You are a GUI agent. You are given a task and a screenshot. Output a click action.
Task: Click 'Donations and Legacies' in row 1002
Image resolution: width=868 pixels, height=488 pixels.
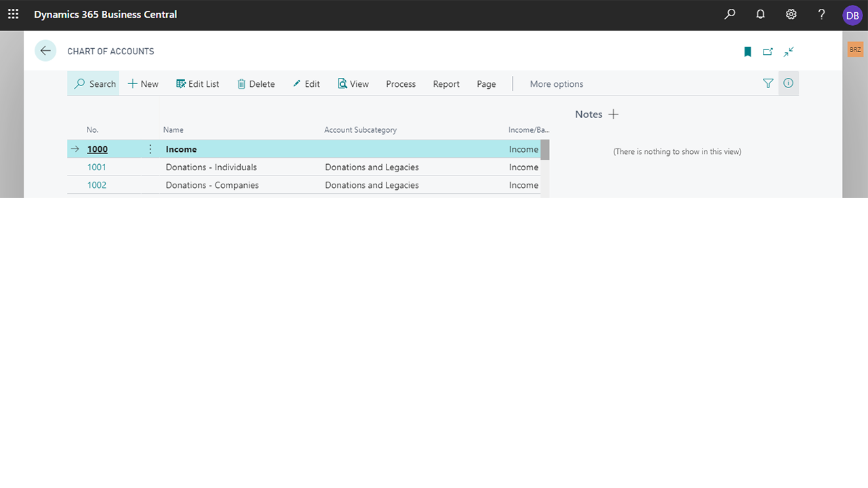[x=372, y=185]
